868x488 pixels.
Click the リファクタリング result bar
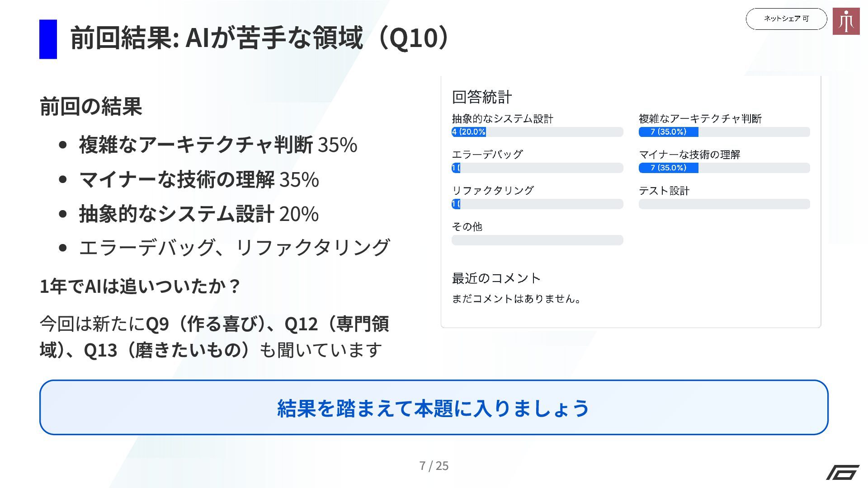(537, 204)
